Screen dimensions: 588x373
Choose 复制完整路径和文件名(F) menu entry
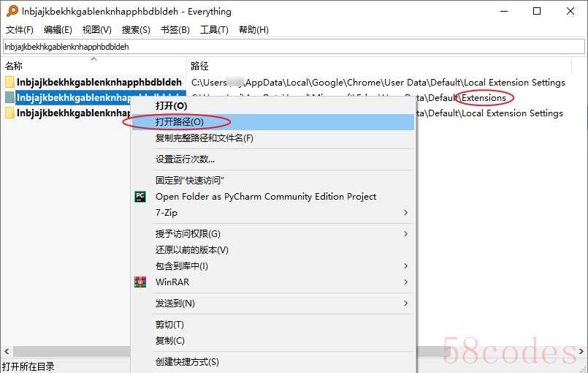pyautogui.click(x=205, y=138)
